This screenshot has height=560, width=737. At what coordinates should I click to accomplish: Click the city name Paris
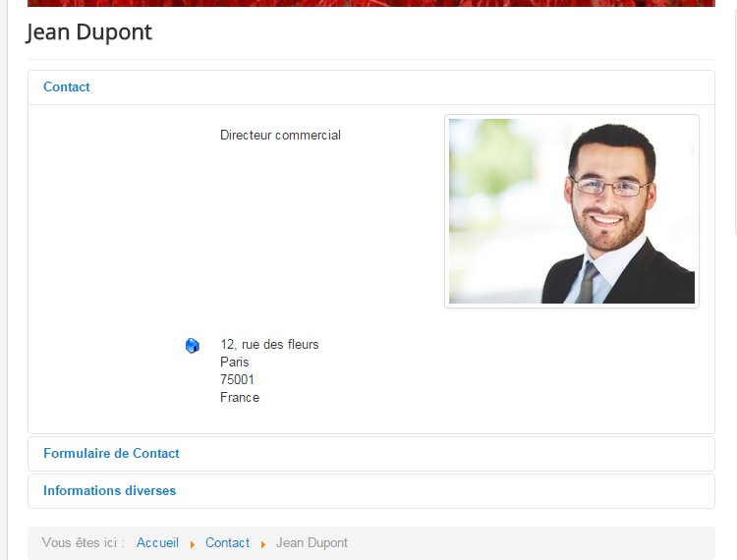tap(235, 363)
